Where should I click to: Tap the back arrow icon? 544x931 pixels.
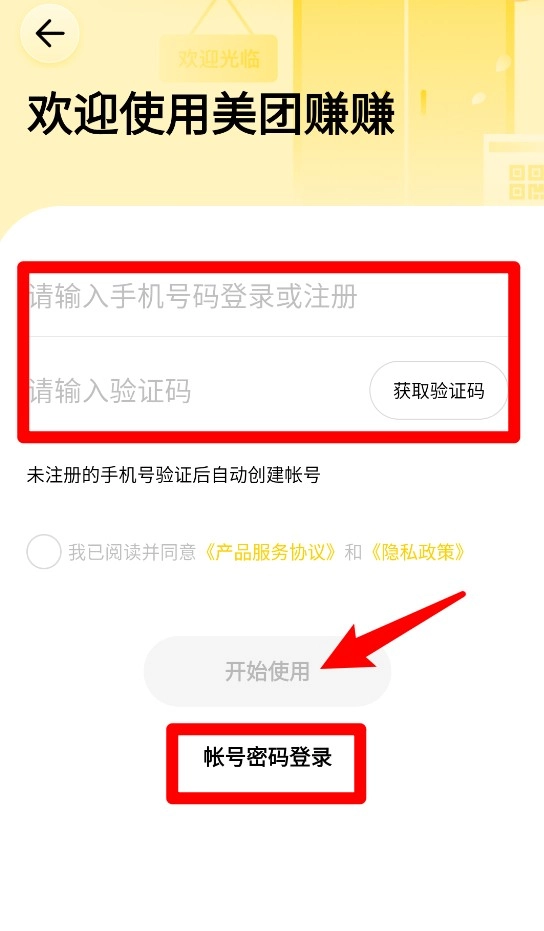(x=50, y=34)
